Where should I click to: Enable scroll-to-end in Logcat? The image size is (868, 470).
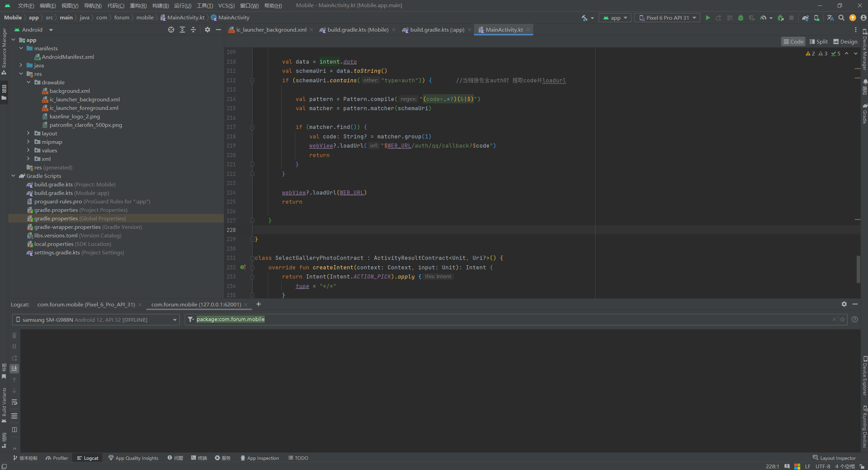pos(14,368)
